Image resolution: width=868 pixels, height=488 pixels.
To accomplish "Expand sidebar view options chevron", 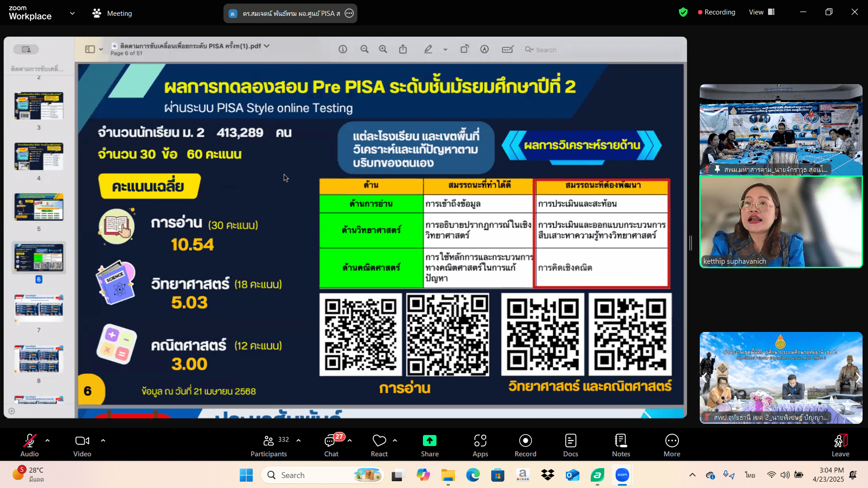I will point(101,49).
